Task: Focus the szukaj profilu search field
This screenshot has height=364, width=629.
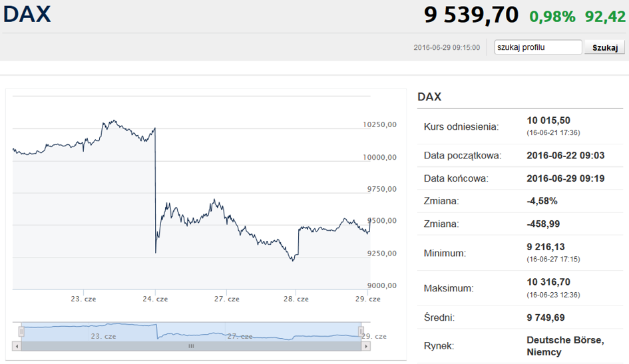Action: (538, 47)
